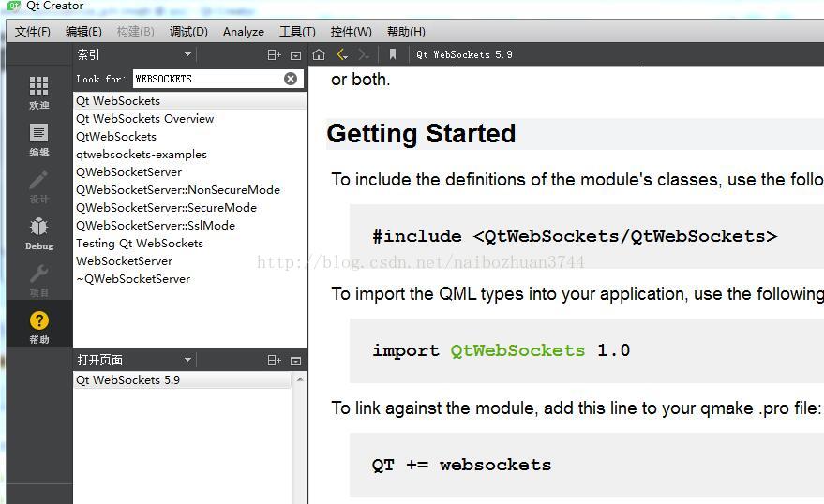Expand the open pages (打开页面) dropdown
Screen dimensions: 824x504
coord(187,360)
